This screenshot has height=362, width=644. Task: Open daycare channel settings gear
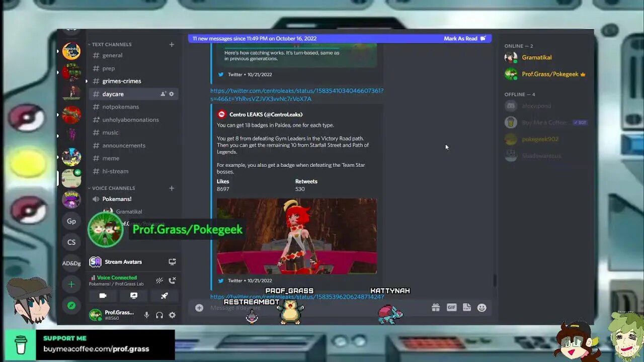point(172,94)
